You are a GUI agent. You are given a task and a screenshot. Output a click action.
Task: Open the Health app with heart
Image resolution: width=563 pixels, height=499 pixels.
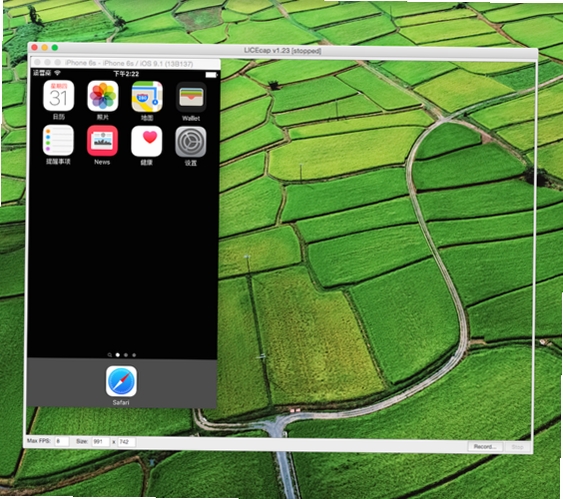pos(146,141)
